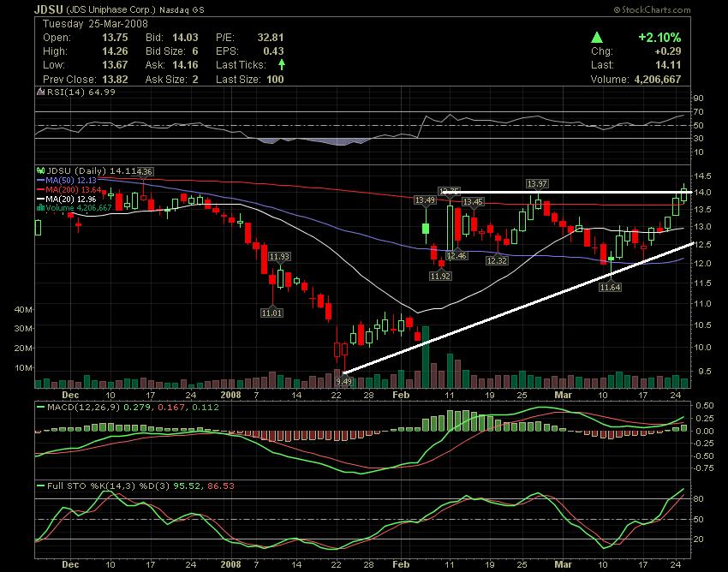Click the 13.49 high annotation
This screenshot has height=572, width=728.
pyautogui.click(x=425, y=200)
